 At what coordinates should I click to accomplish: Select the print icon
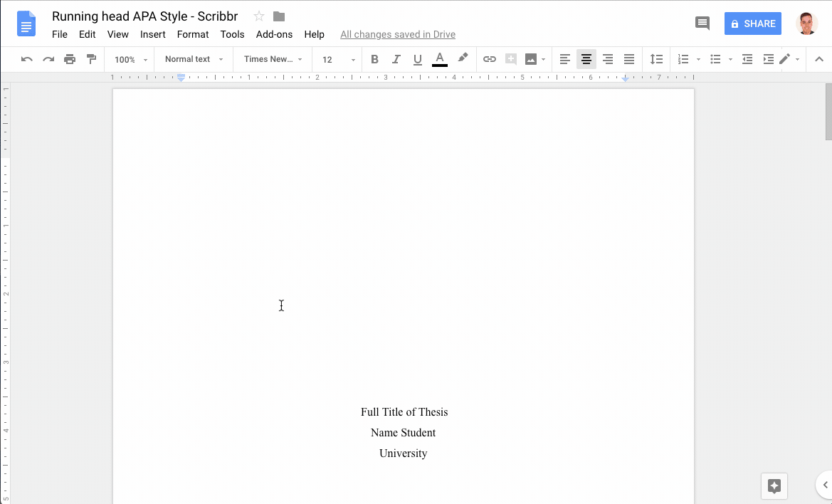tap(70, 59)
